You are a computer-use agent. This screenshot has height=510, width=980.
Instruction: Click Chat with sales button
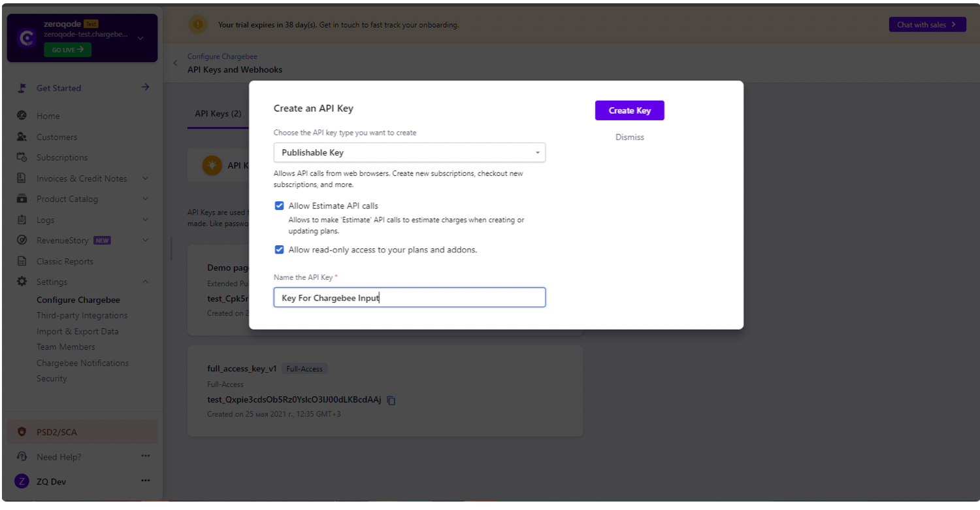(927, 25)
